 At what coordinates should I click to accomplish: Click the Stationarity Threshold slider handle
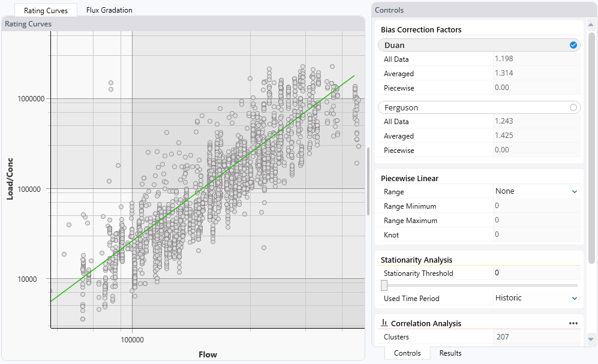pos(384,285)
